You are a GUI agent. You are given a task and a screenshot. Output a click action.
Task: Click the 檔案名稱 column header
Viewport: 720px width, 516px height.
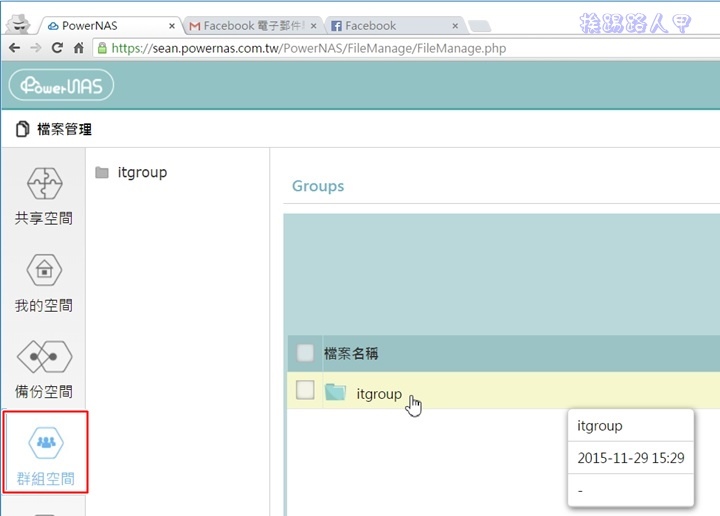pos(351,353)
